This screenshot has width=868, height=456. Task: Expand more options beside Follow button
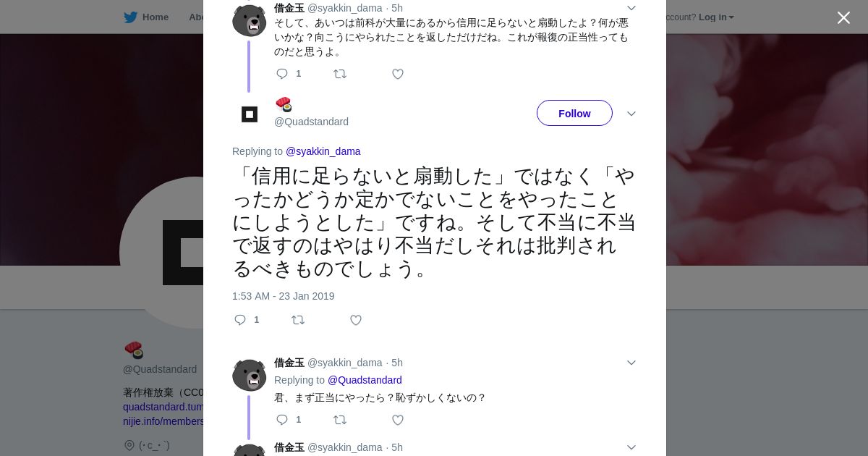pyautogui.click(x=631, y=114)
